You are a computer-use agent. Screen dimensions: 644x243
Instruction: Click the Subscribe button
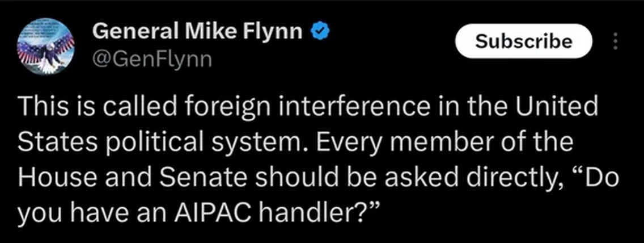523,41
